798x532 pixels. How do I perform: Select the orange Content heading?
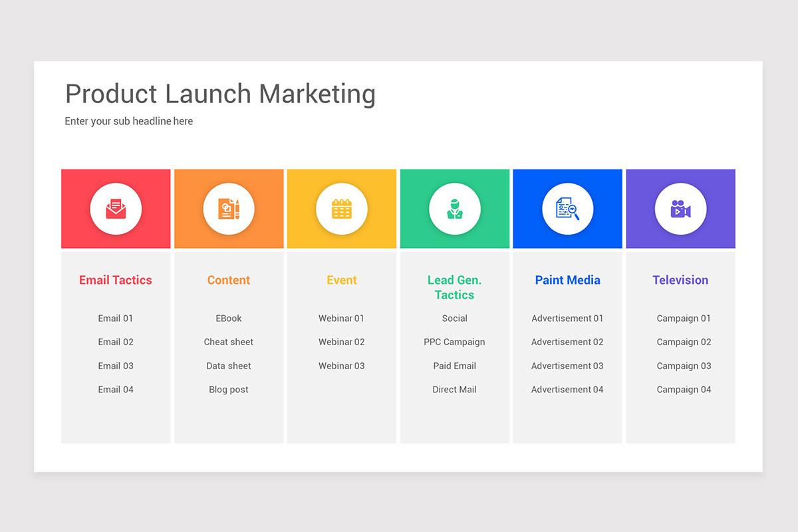pos(229,280)
